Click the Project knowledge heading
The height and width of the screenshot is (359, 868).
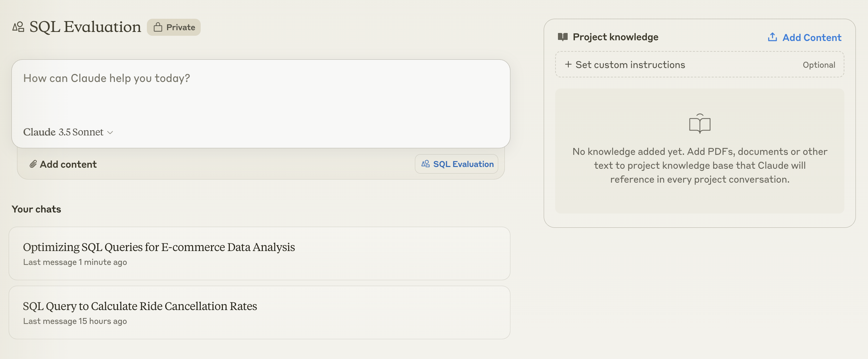coord(616,37)
